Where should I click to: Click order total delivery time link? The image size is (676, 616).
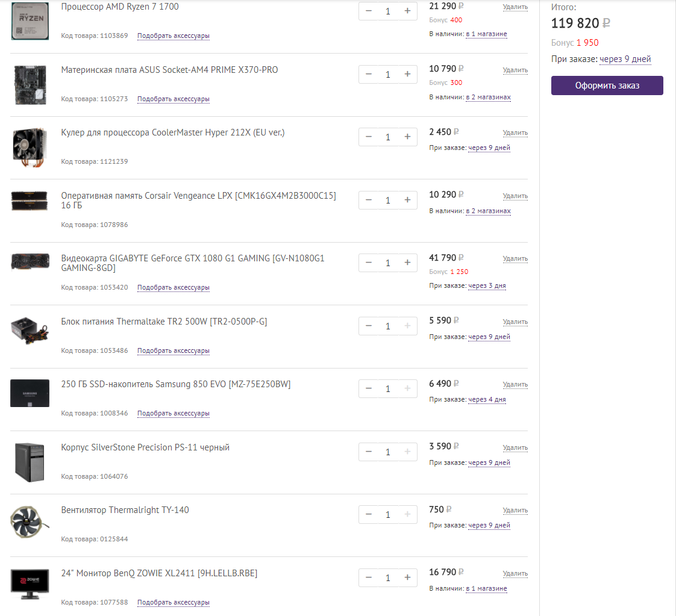tap(625, 59)
